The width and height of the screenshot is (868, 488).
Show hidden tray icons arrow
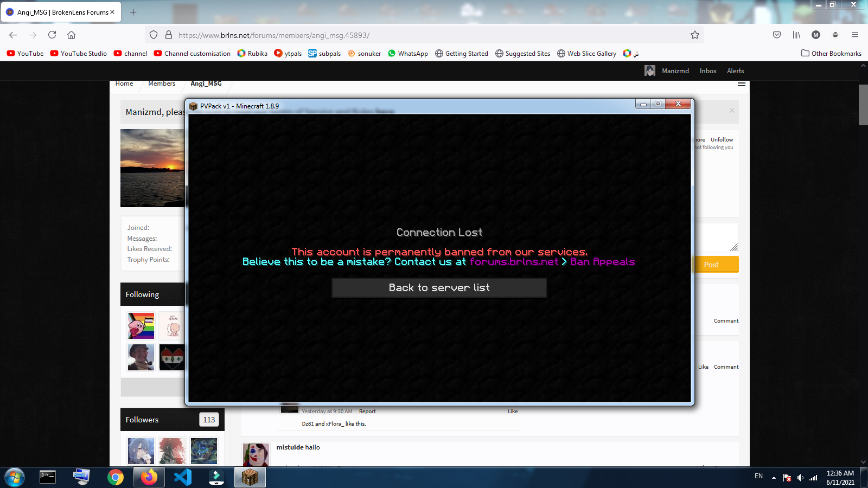[x=774, y=478]
